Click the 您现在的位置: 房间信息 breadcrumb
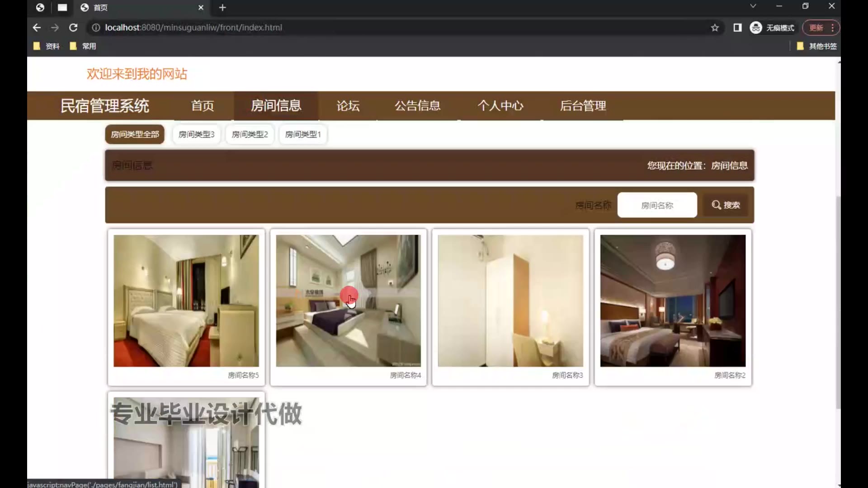This screenshot has height=488, width=868. pyautogui.click(x=697, y=165)
